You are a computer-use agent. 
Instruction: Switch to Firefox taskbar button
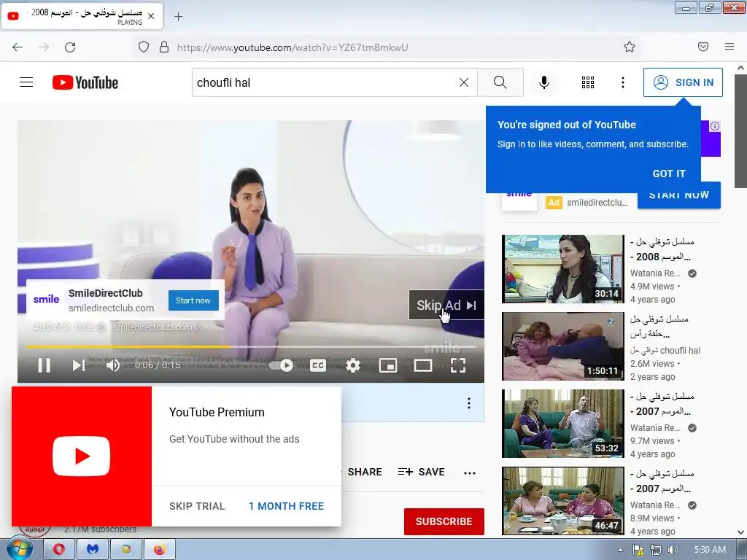(x=160, y=550)
